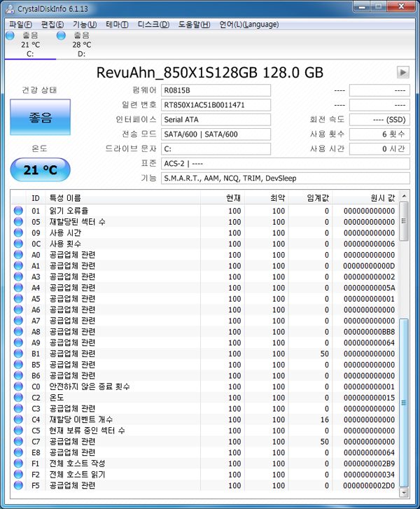Screen dimensions: 420x509
Task: Click status icon of row F1
Action: tap(18, 463)
